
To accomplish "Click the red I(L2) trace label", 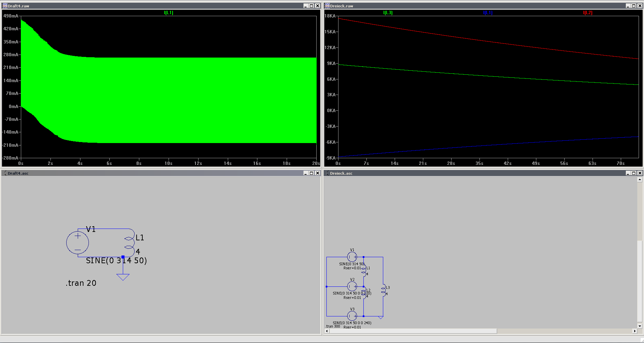I will point(588,12).
